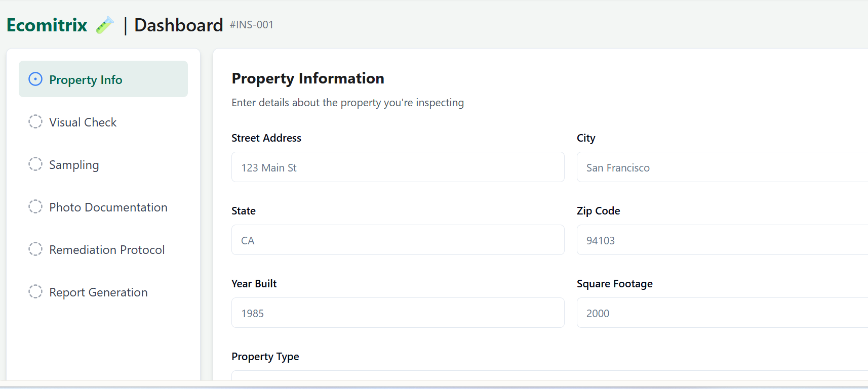Click the Property Info step circle icon
The image size is (868, 389).
tap(35, 79)
